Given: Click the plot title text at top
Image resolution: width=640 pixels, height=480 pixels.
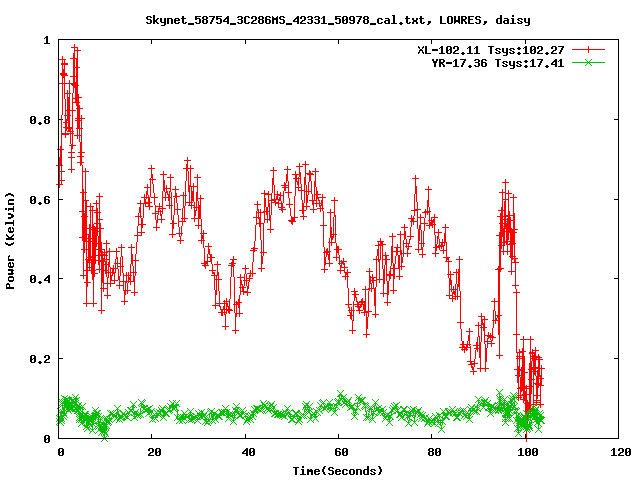Looking at the screenshot, I should [337, 19].
